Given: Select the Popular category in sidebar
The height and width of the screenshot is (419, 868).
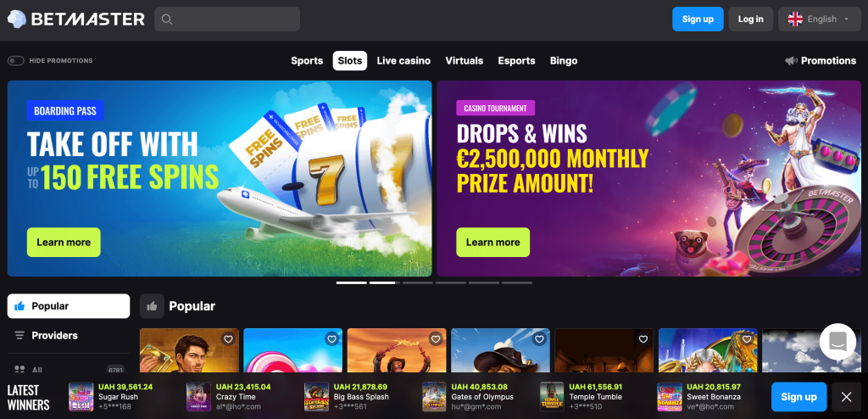Looking at the screenshot, I should pyautogui.click(x=69, y=306).
